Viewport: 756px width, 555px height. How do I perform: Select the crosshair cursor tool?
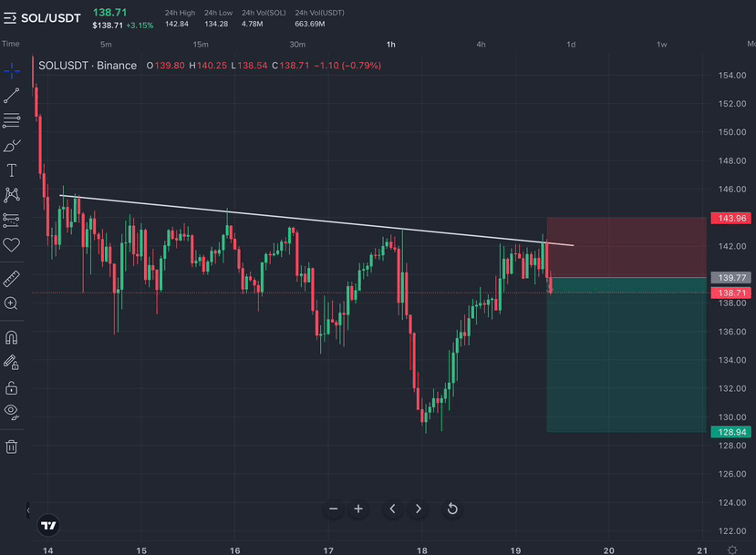12,71
